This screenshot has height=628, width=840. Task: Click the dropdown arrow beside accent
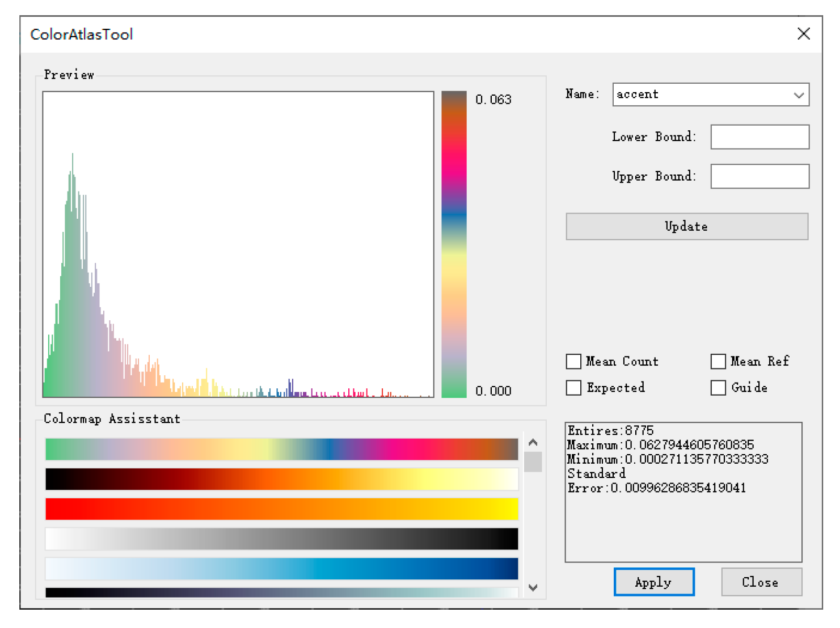[x=798, y=95]
